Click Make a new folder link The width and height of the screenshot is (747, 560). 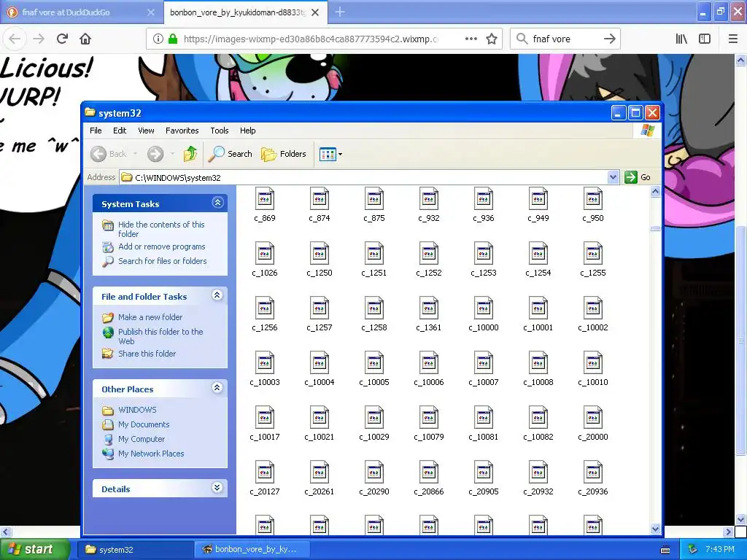pos(150,317)
